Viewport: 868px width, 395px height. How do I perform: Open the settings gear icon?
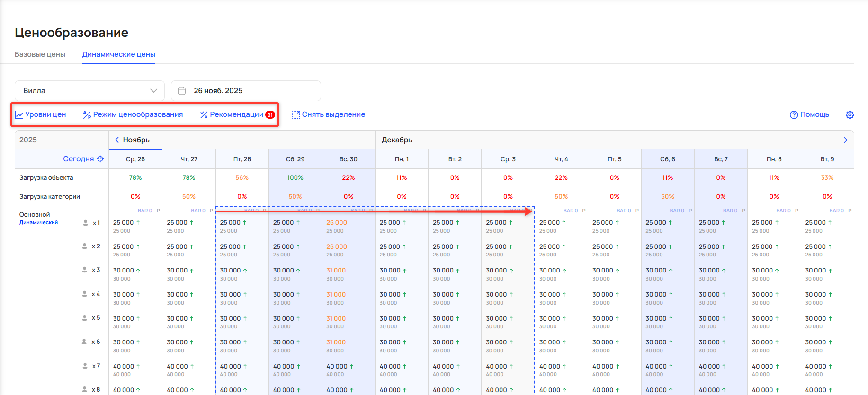[x=850, y=115]
